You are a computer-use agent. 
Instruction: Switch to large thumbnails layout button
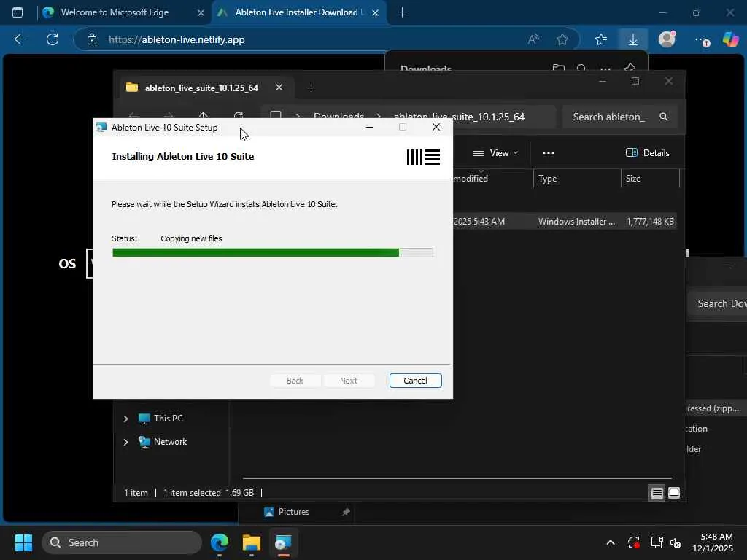[x=673, y=493]
